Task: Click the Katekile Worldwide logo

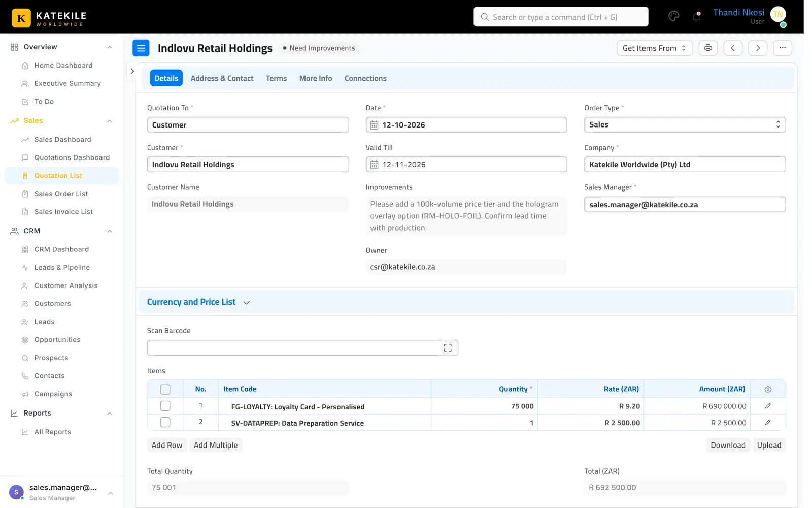Action: [49, 18]
